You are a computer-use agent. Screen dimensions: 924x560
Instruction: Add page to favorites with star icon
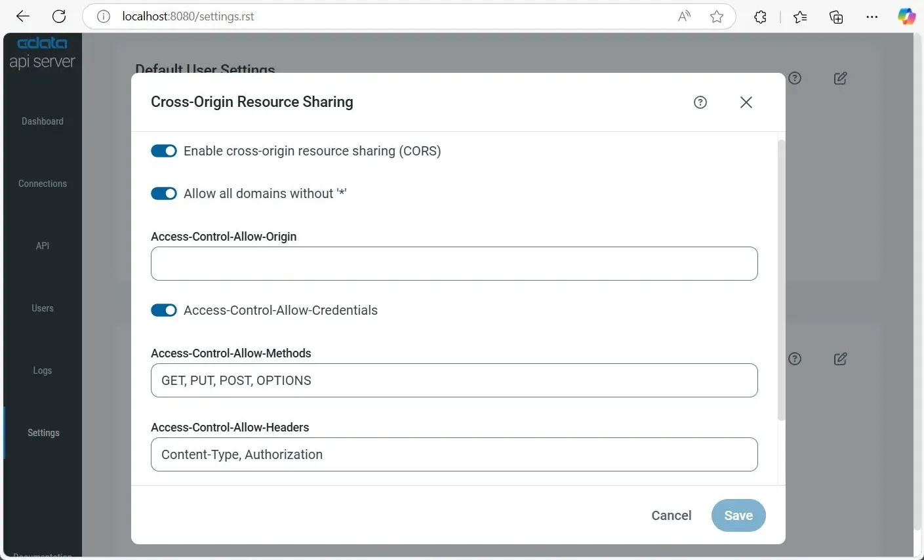[717, 16]
